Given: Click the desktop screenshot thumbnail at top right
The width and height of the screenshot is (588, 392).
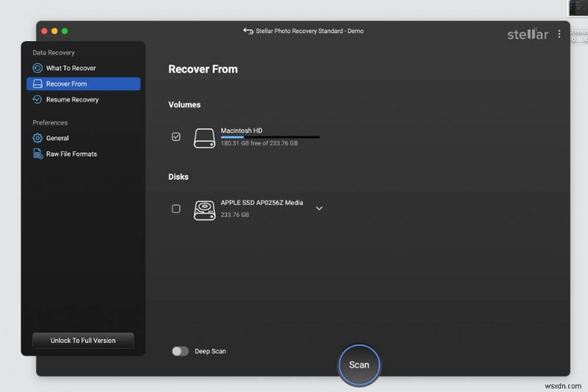Looking at the screenshot, I should pyautogui.click(x=578, y=8).
